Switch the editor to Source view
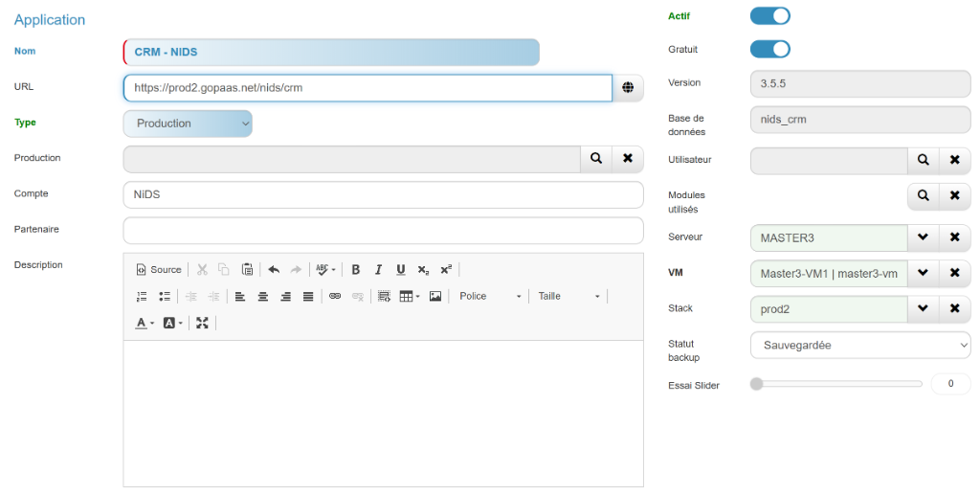 [x=159, y=270]
